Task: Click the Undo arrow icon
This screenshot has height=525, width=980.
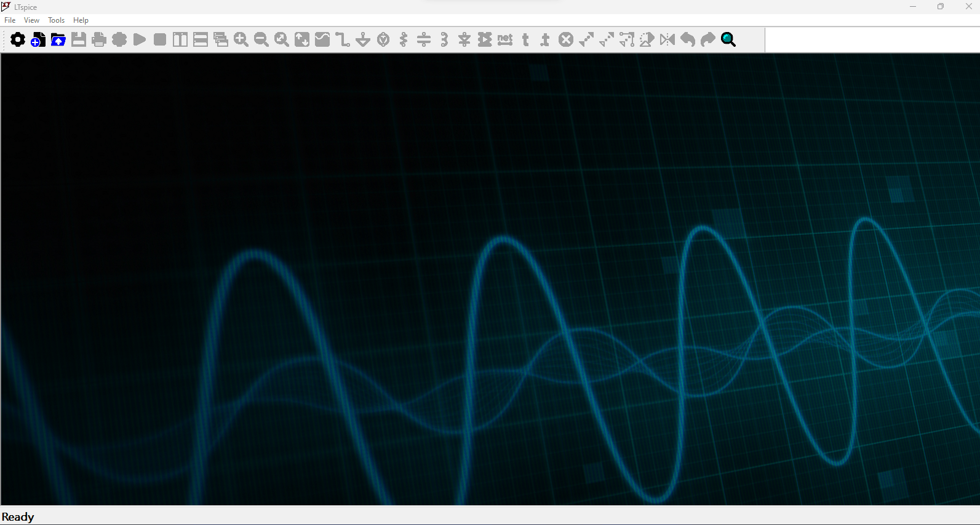Action: (x=688, y=40)
